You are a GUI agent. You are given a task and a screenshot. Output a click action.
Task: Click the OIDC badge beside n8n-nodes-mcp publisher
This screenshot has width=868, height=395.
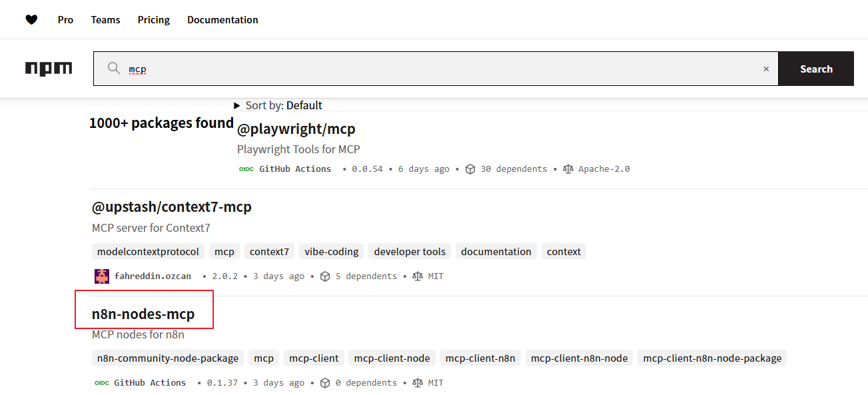102,383
